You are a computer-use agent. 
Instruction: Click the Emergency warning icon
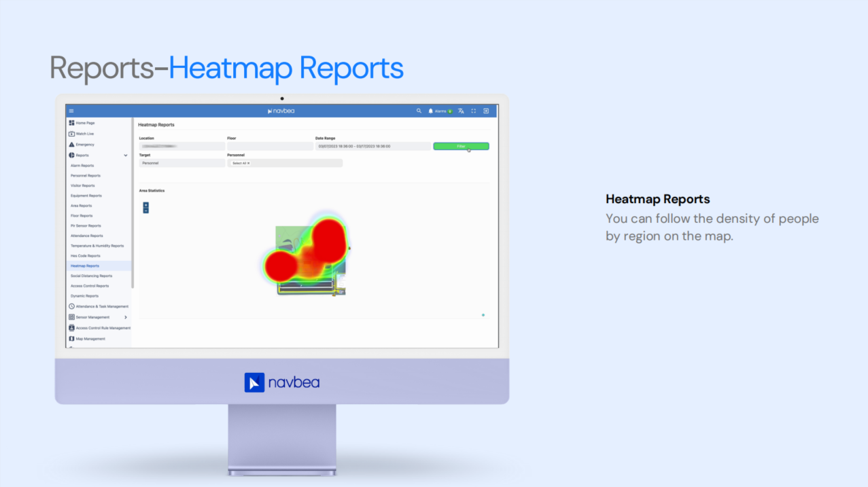pyautogui.click(x=71, y=145)
